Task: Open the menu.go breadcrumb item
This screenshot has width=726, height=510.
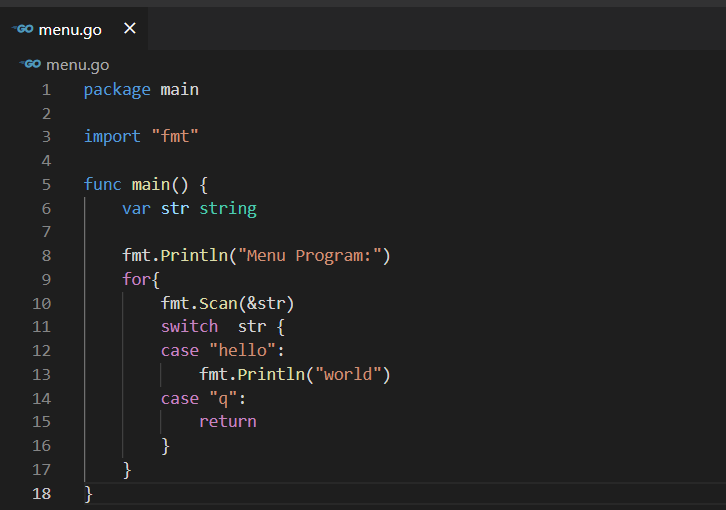Action: (x=77, y=65)
